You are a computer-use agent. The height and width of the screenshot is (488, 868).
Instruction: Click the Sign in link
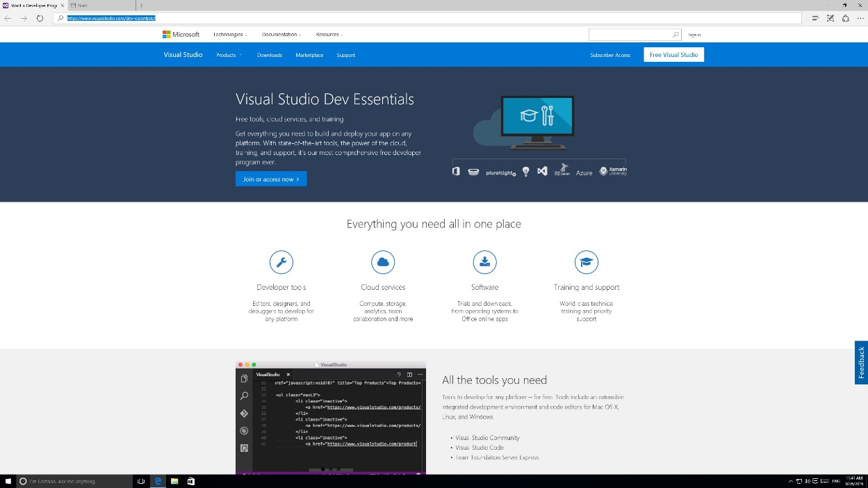694,35
